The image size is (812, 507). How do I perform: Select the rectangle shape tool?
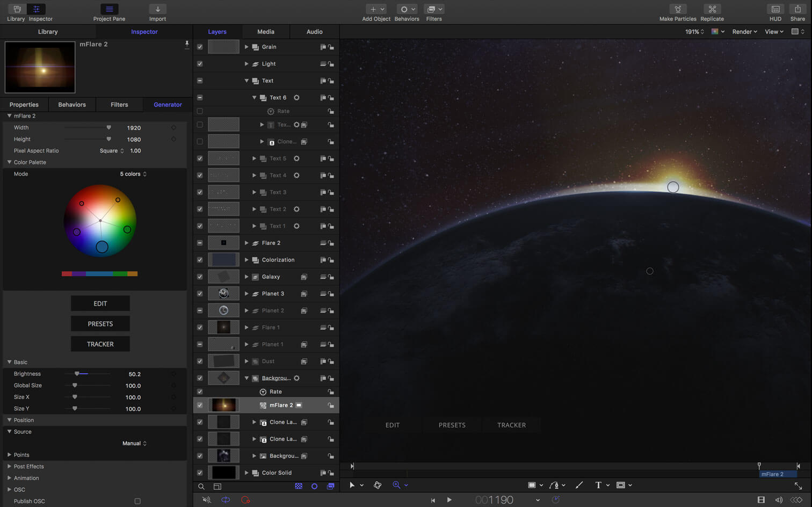(x=532, y=485)
